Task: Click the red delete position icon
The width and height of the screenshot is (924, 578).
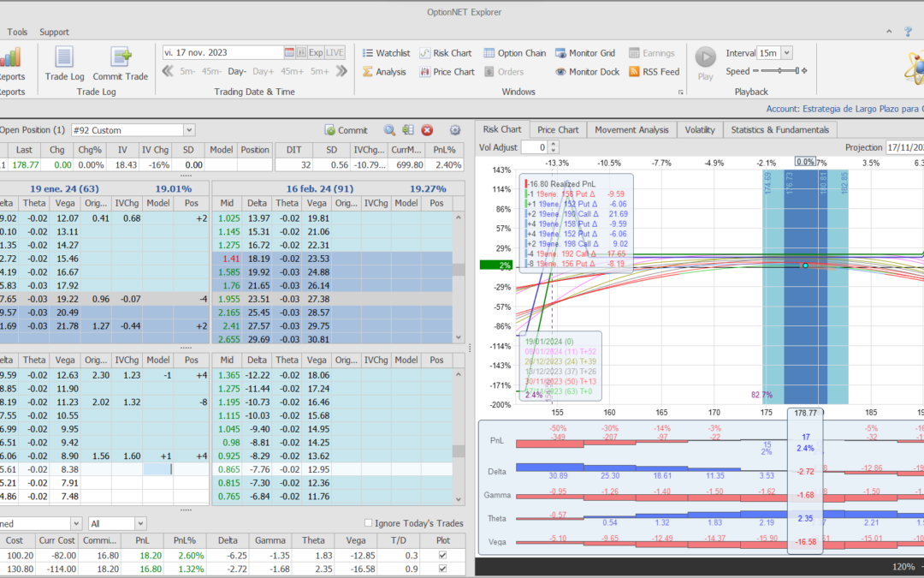Action: (x=427, y=130)
